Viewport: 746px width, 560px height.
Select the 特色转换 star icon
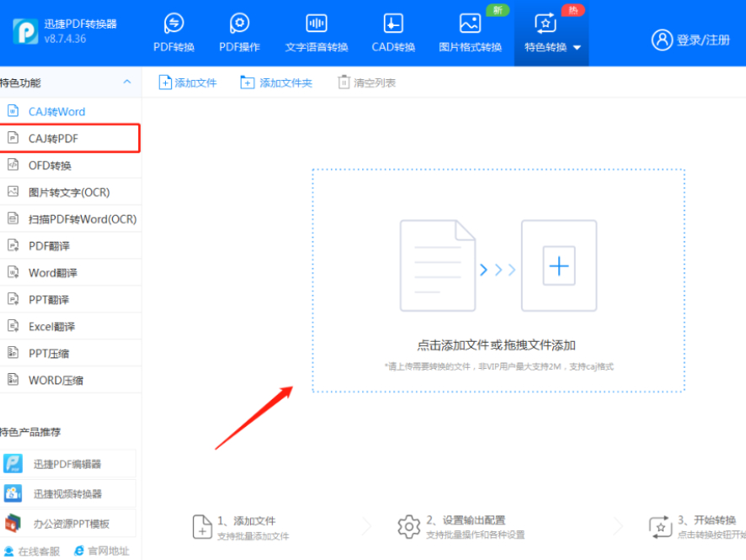pos(546,23)
